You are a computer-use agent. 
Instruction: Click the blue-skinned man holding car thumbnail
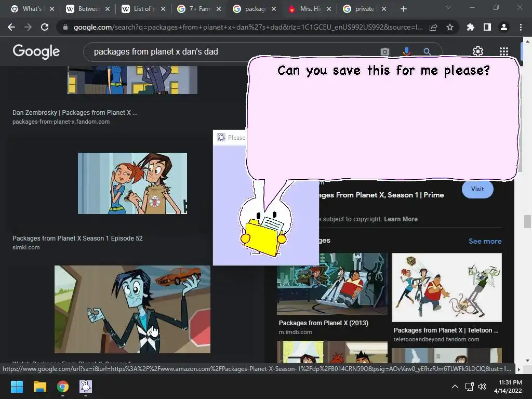(x=132, y=310)
